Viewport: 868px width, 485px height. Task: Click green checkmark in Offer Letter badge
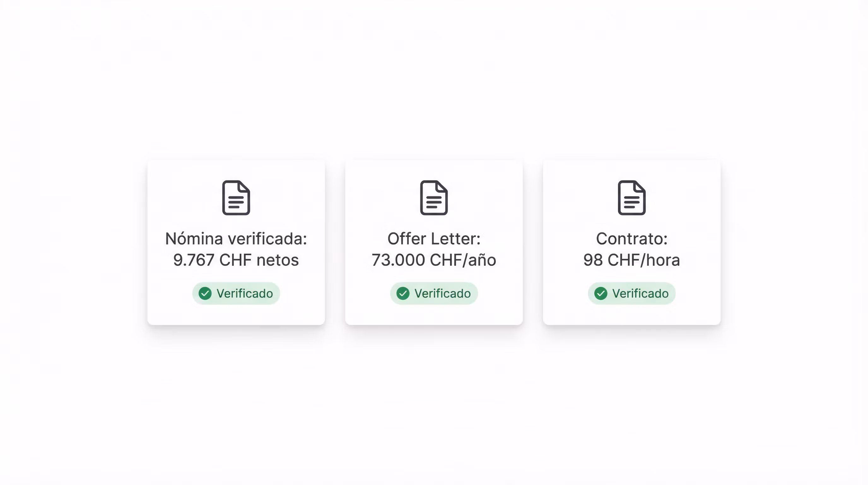point(403,293)
